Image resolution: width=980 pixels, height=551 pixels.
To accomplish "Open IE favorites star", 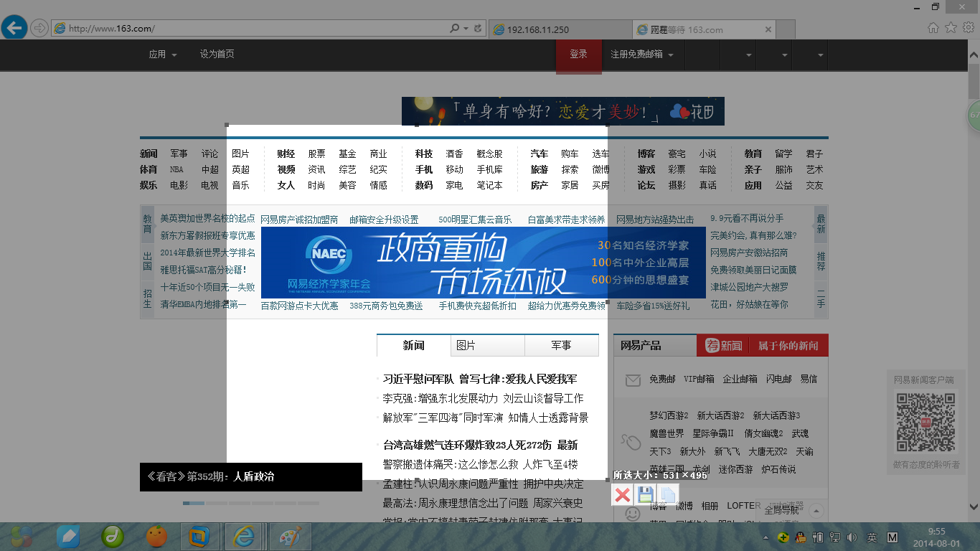I will pos(951,27).
